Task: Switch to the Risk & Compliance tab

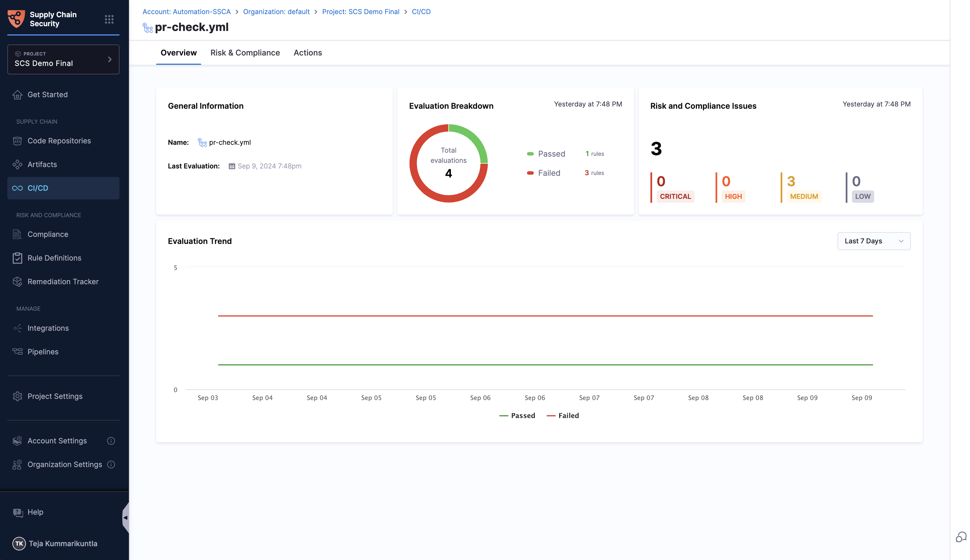Action: coord(245,53)
